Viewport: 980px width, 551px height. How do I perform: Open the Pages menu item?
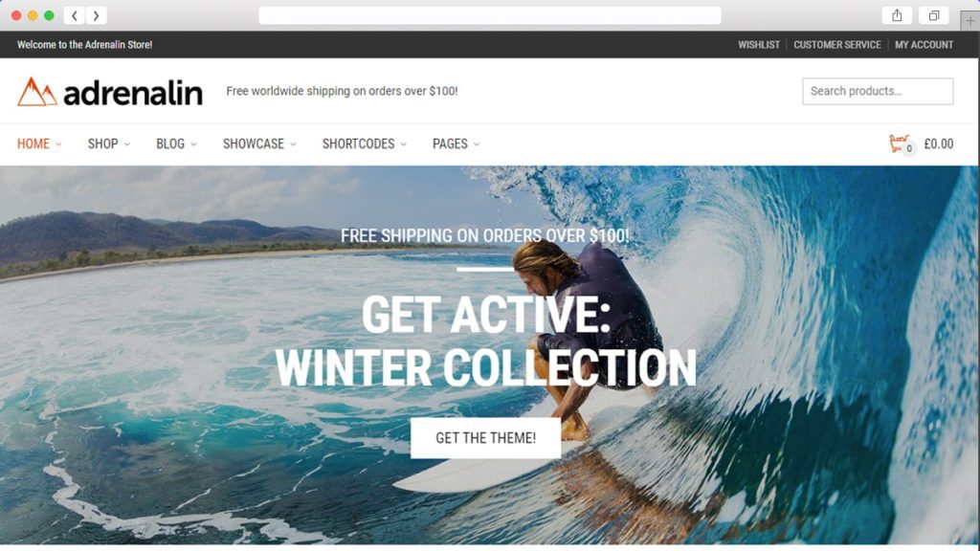[457, 143]
